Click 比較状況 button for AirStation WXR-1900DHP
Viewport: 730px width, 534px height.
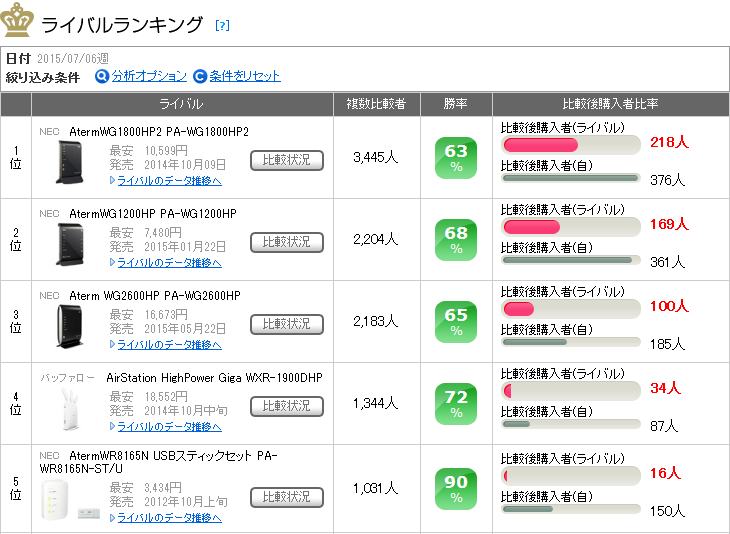click(x=287, y=406)
